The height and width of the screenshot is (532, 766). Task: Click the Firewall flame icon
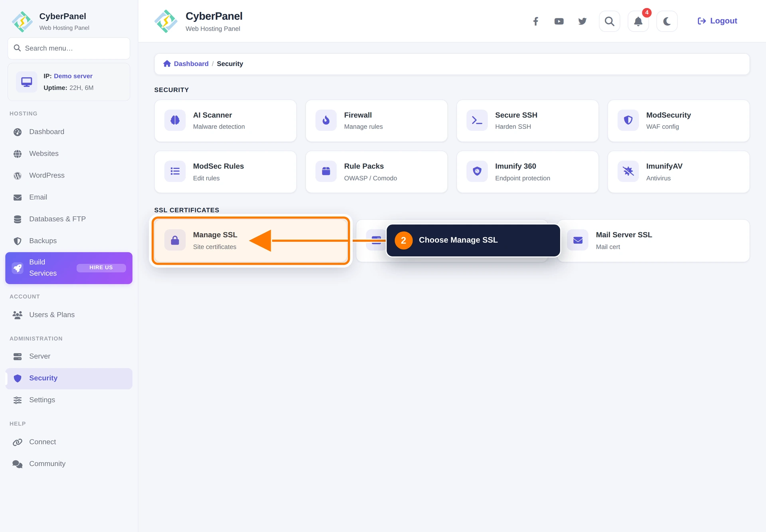[326, 120]
